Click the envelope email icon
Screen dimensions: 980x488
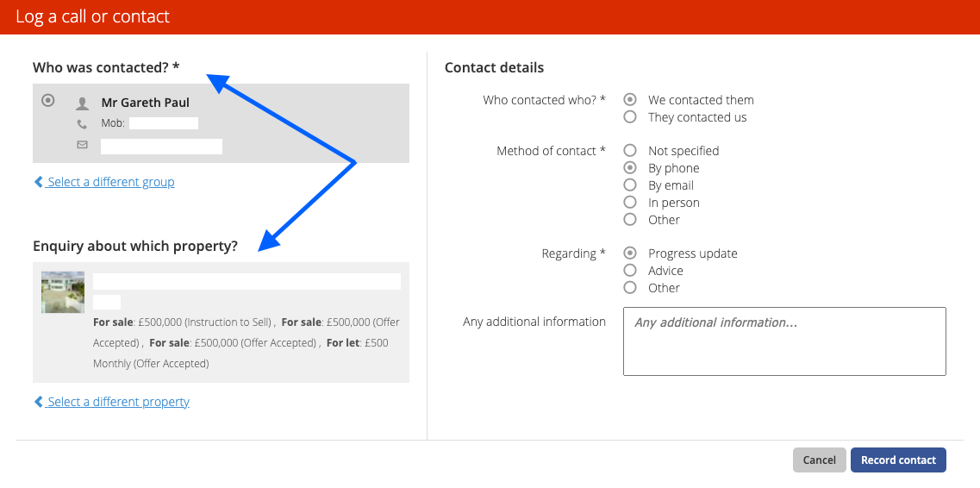pyautogui.click(x=82, y=145)
